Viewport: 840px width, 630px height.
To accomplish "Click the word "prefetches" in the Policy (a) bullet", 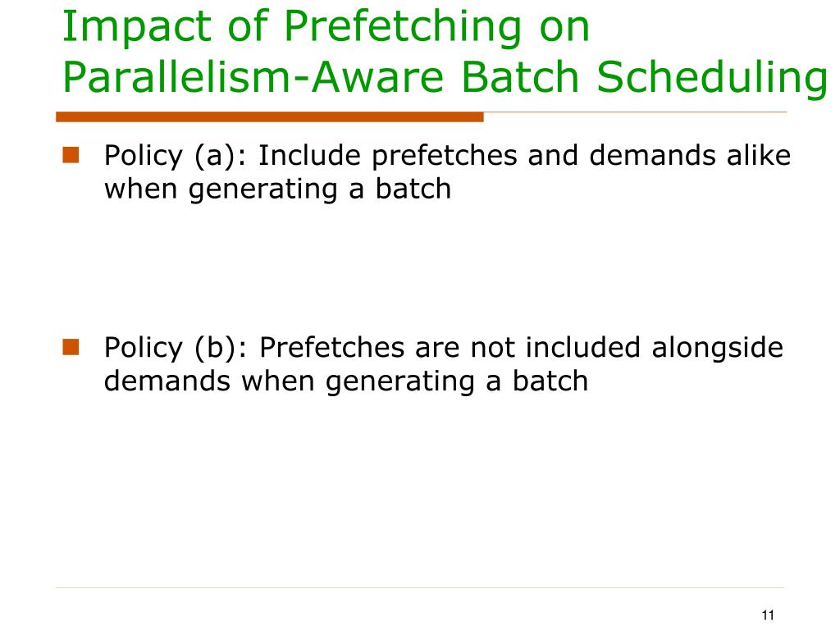I will (445, 157).
